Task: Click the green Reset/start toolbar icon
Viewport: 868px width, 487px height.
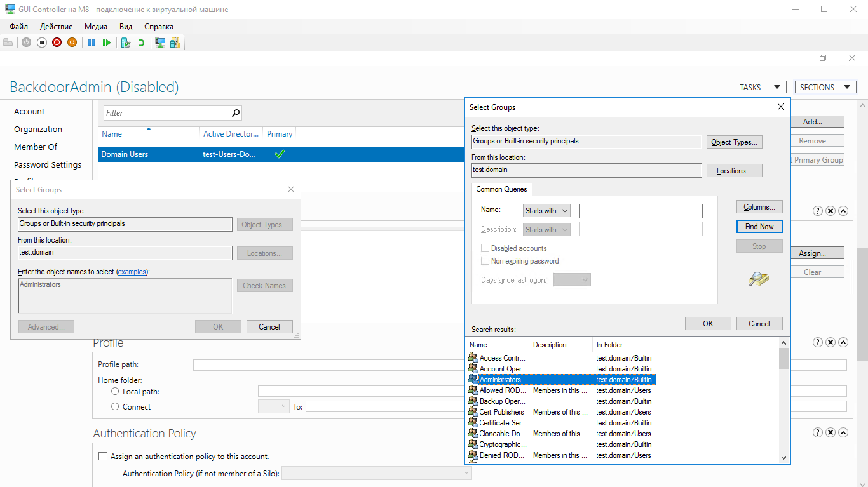Action: 107,43
